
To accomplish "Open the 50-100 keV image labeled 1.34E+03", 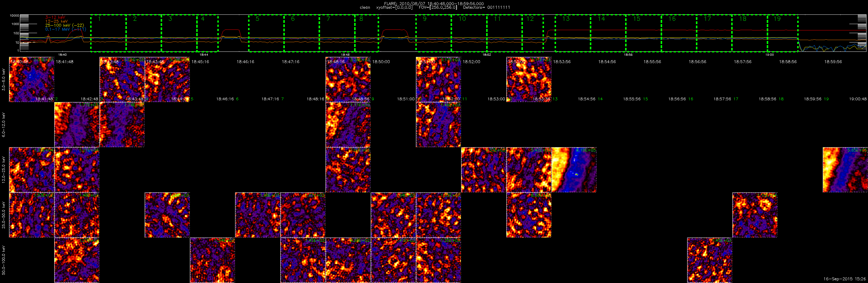I will click(x=212, y=260).
